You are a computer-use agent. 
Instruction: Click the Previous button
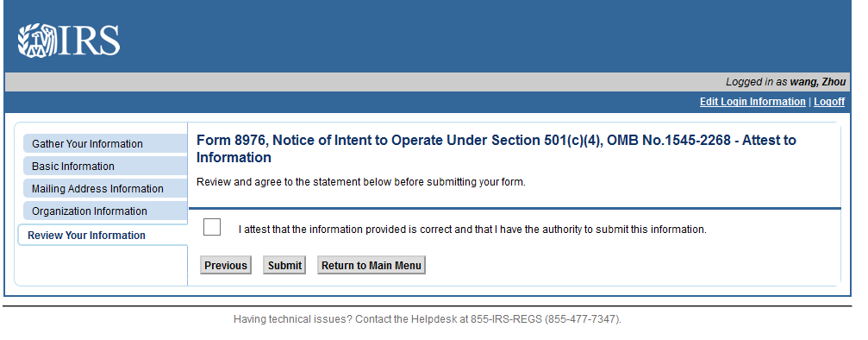(226, 265)
